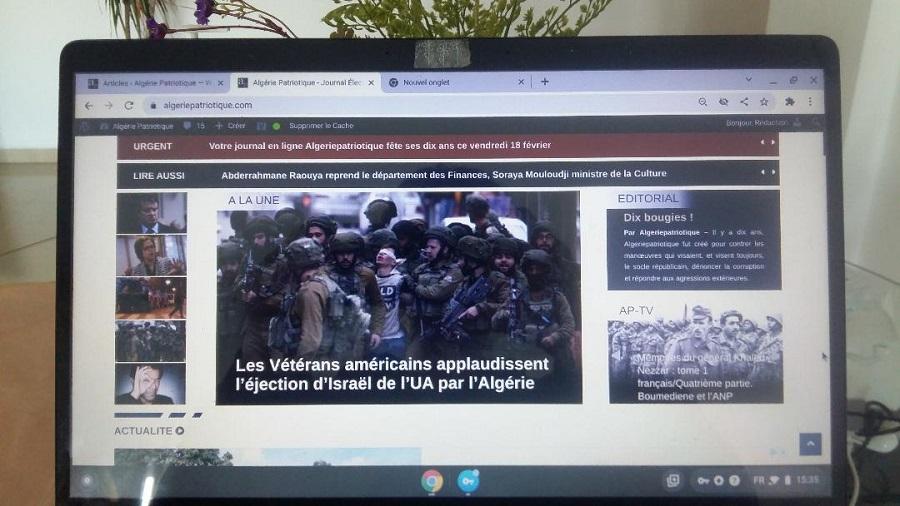Go forward in browser history
This screenshot has width=900, height=506.
[108, 106]
